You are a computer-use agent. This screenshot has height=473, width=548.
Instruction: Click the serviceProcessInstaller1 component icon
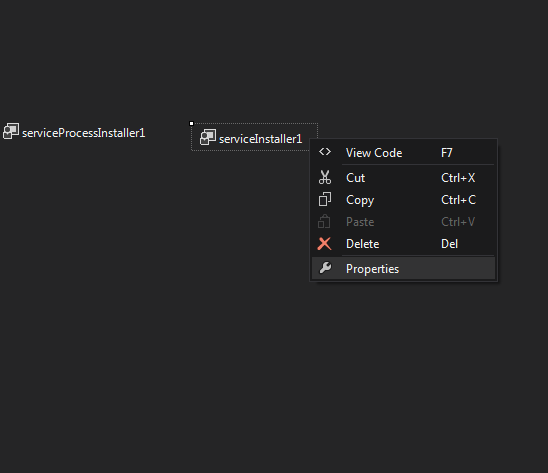[x=11, y=131]
